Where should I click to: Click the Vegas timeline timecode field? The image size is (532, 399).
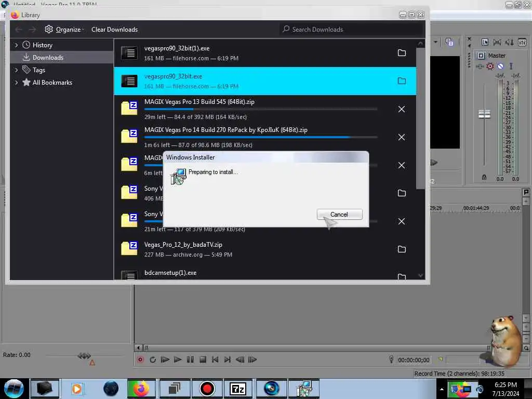pos(414,360)
